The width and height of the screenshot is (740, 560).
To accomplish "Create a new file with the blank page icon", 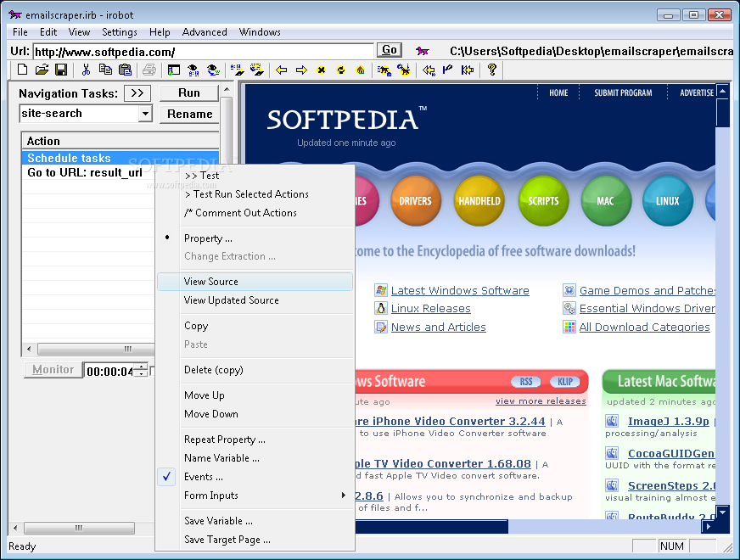I will coord(22,70).
